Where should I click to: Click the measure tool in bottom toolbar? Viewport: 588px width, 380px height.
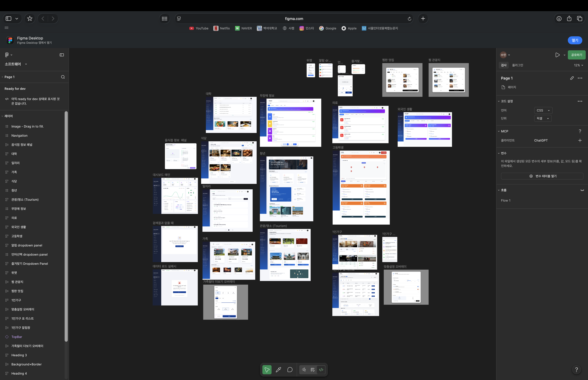pyautogui.click(x=313, y=370)
